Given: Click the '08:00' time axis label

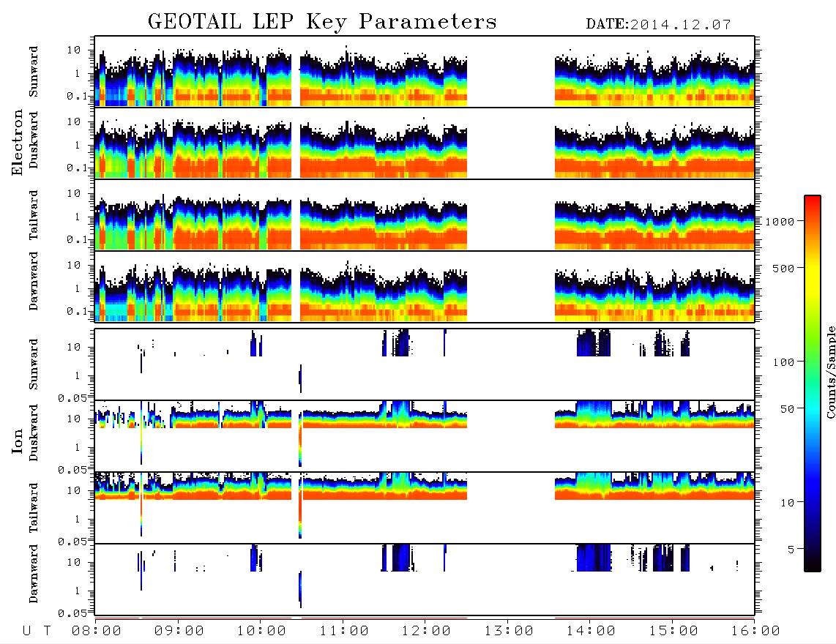Looking at the screenshot, I should point(97,632).
